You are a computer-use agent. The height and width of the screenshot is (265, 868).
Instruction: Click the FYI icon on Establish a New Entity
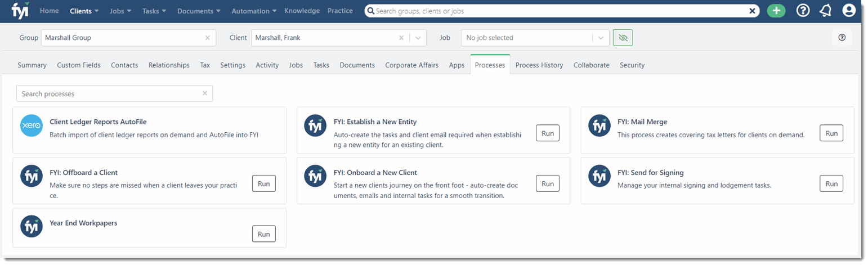(x=315, y=125)
